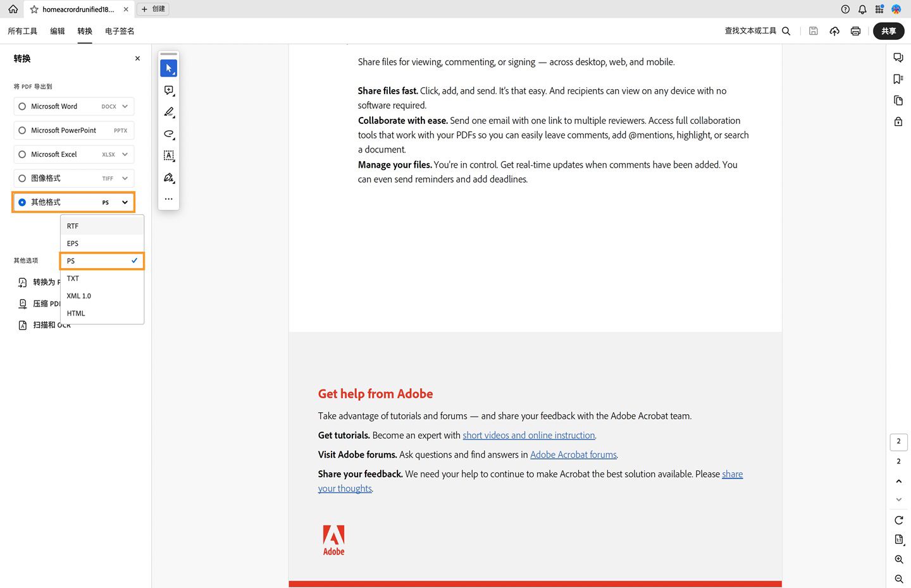Viewport: 911px width, 588px height.
Task: Click the 创建 new tab button
Action: point(153,9)
